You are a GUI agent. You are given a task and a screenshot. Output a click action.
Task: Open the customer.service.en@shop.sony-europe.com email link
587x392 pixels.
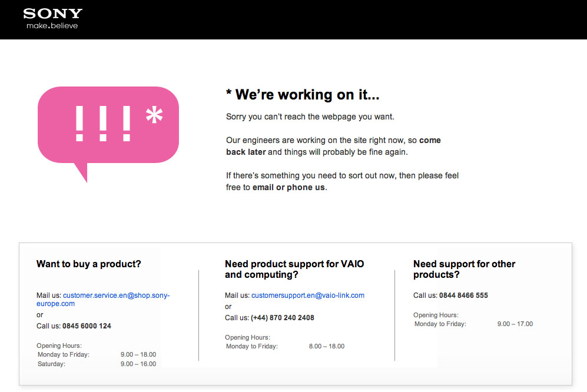[116, 295]
